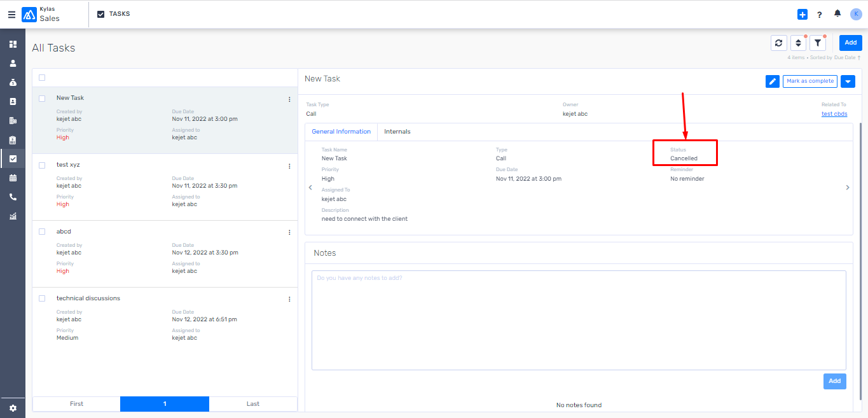Click the Cancelled status value
This screenshot has height=418, width=868.
pos(684,158)
